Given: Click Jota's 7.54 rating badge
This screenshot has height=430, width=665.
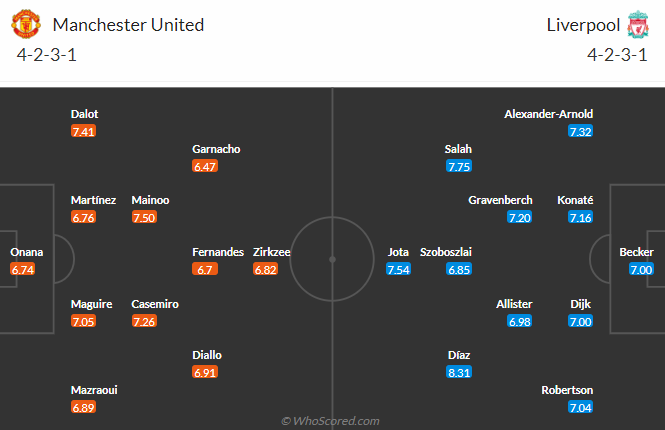Looking at the screenshot, I should click(400, 270).
